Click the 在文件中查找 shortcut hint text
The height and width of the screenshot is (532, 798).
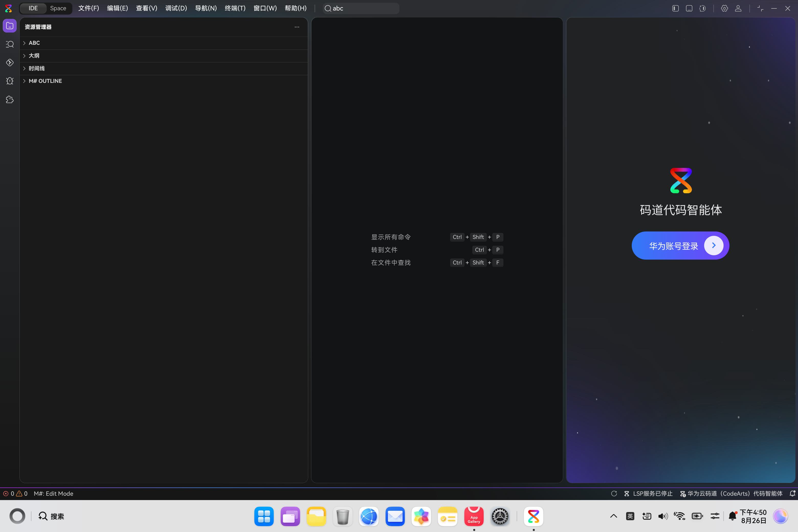391,263
